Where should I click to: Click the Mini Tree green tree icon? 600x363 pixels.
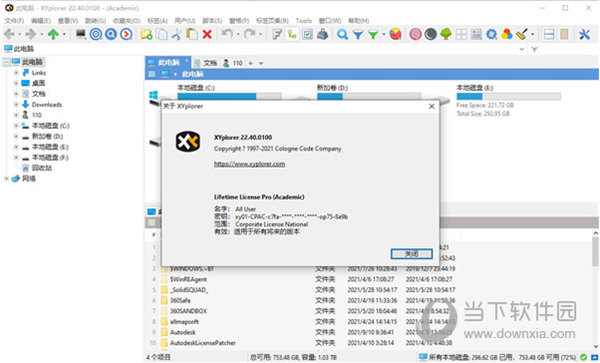[x=446, y=34]
